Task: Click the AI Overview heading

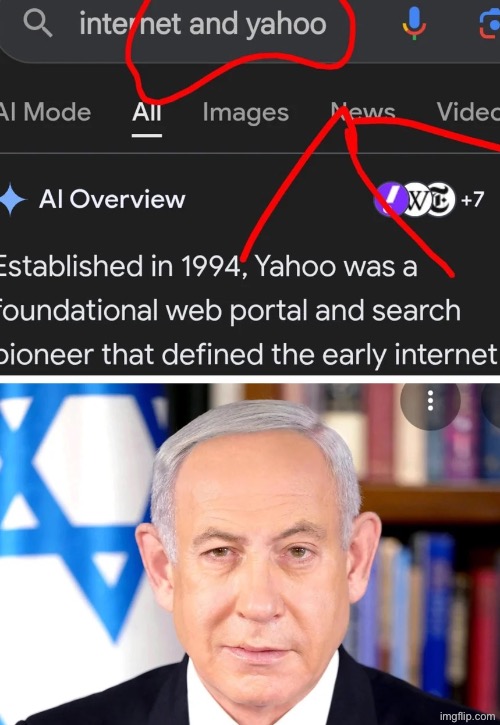Action: click(112, 200)
